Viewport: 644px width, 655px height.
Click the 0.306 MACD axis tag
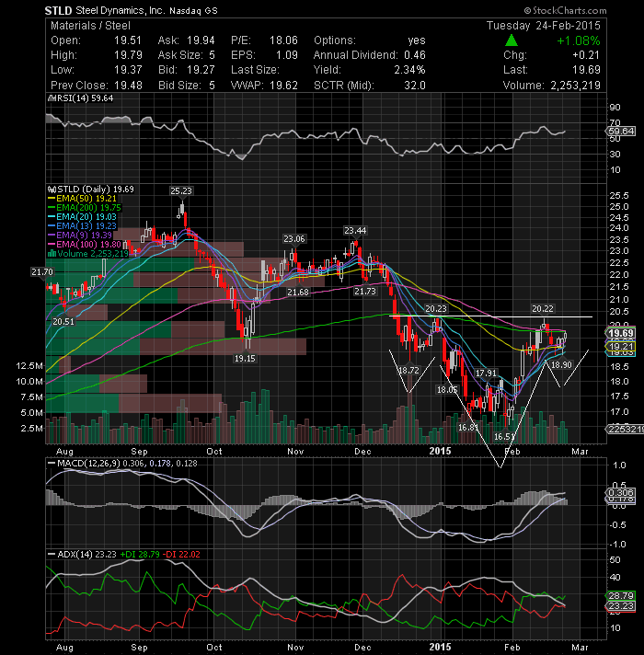pos(621,492)
